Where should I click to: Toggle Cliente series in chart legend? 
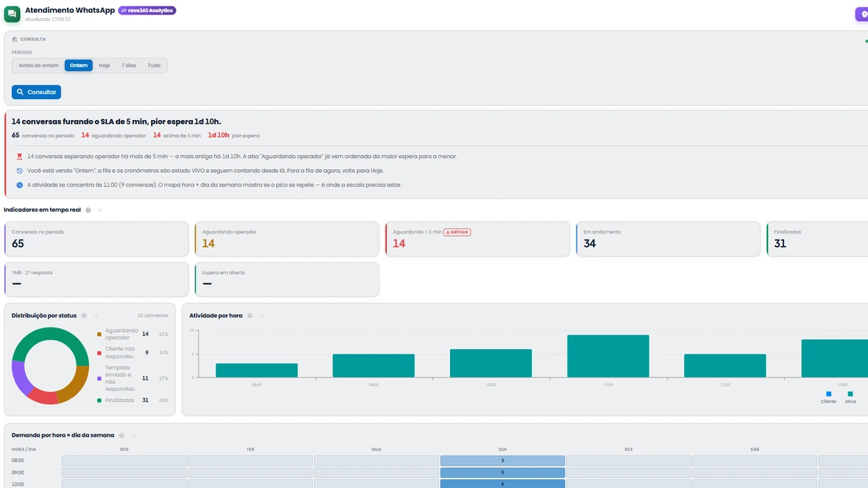(x=828, y=398)
